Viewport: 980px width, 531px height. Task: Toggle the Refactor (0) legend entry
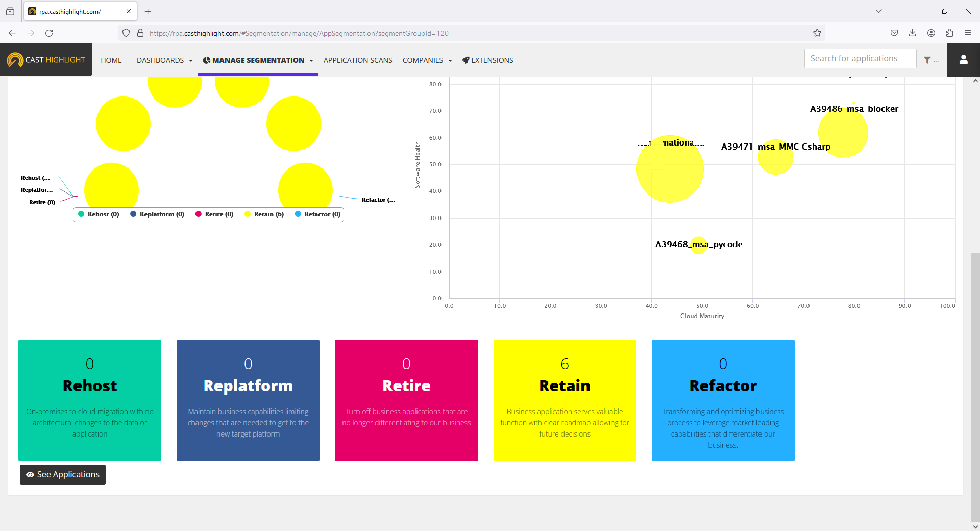(318, 214)
